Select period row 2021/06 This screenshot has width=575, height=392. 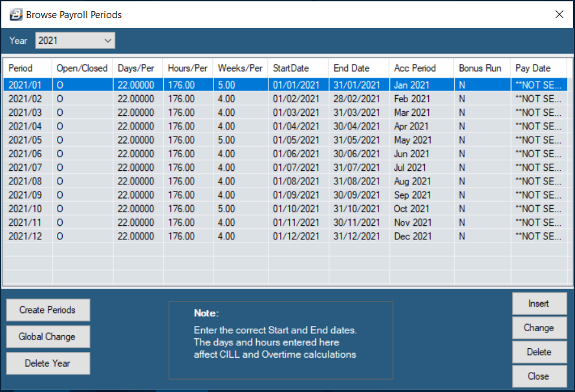point(285,154)
